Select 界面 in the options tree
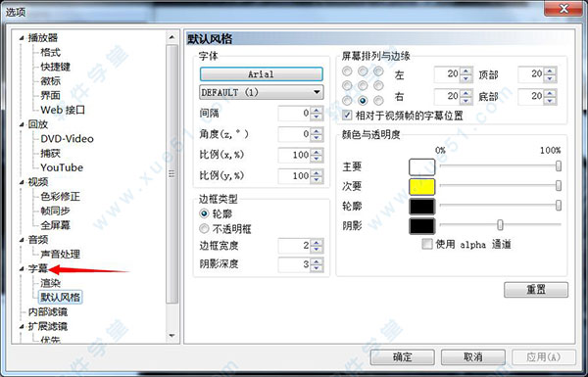This screenshot has height=377, width=588. coord(50,96)
